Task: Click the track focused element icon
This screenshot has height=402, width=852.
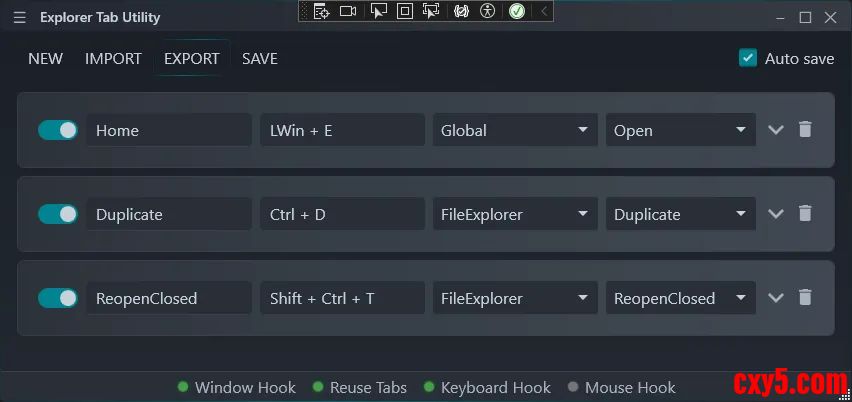Action: click(431, 11)
